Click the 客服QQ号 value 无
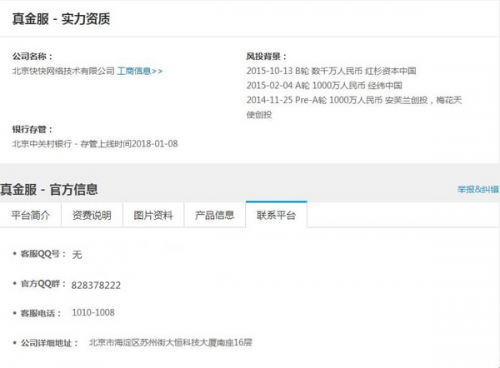 click(77, 255)
